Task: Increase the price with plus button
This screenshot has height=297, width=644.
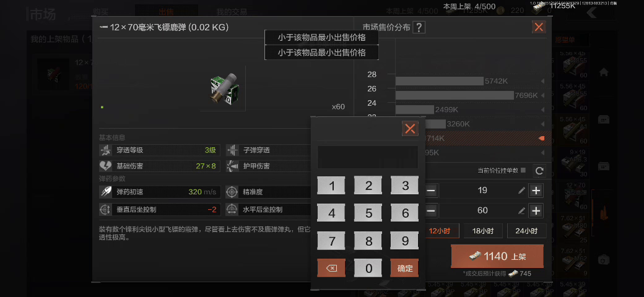Action: coord(536,191)
